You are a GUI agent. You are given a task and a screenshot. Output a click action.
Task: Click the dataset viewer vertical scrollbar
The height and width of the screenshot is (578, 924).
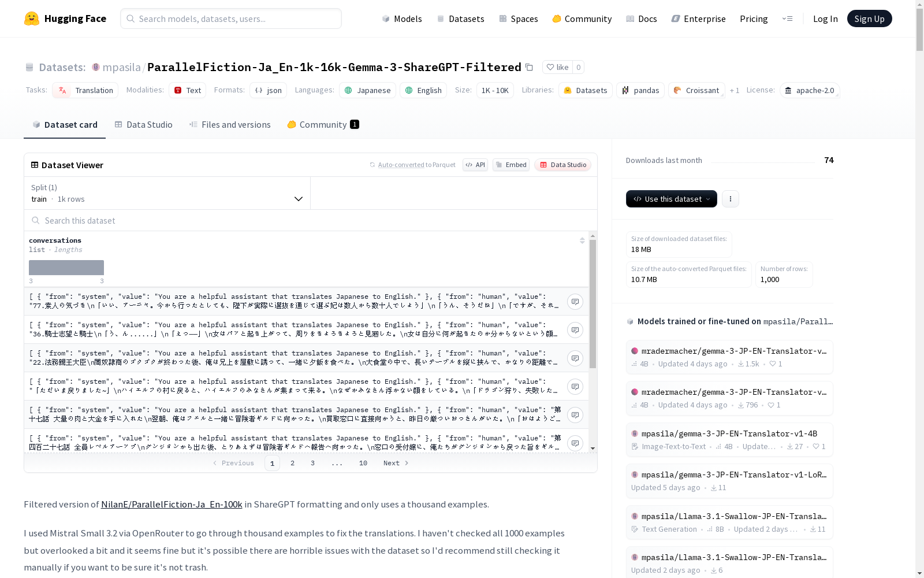593,303
